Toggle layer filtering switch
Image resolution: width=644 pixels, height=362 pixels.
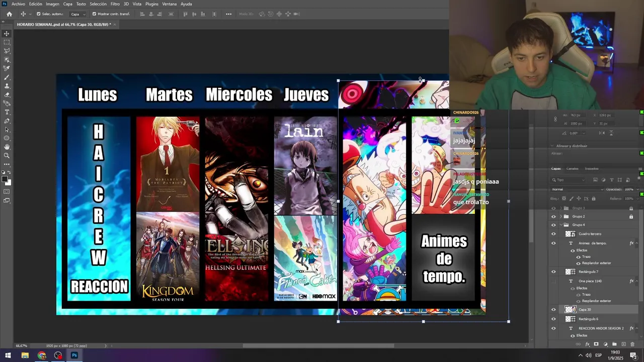(639, 178)
